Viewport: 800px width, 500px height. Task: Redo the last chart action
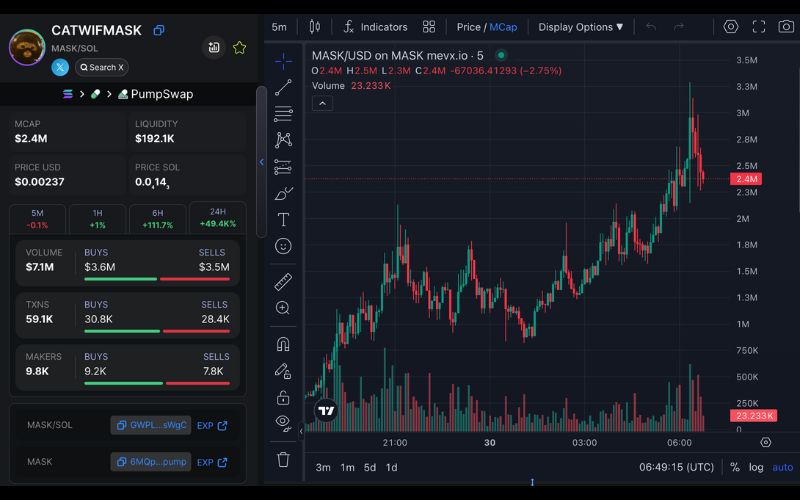pyautogui.click(x=679, y=27)
